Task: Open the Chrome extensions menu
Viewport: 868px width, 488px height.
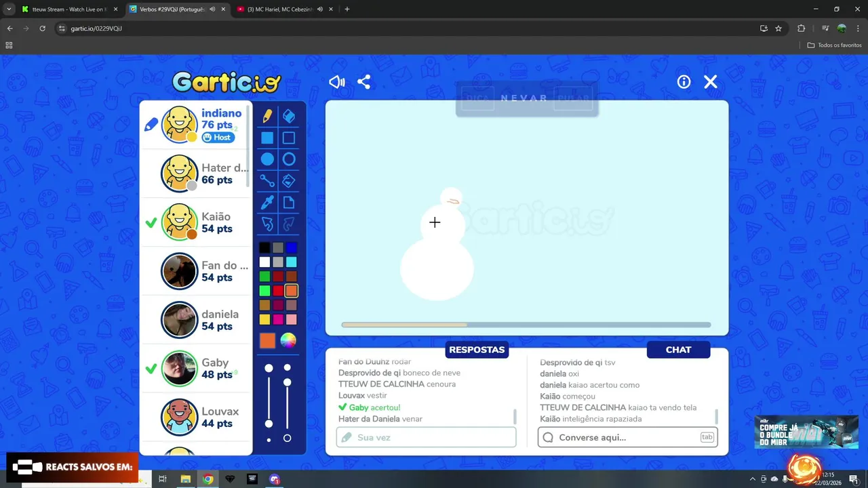Action: 802,28
